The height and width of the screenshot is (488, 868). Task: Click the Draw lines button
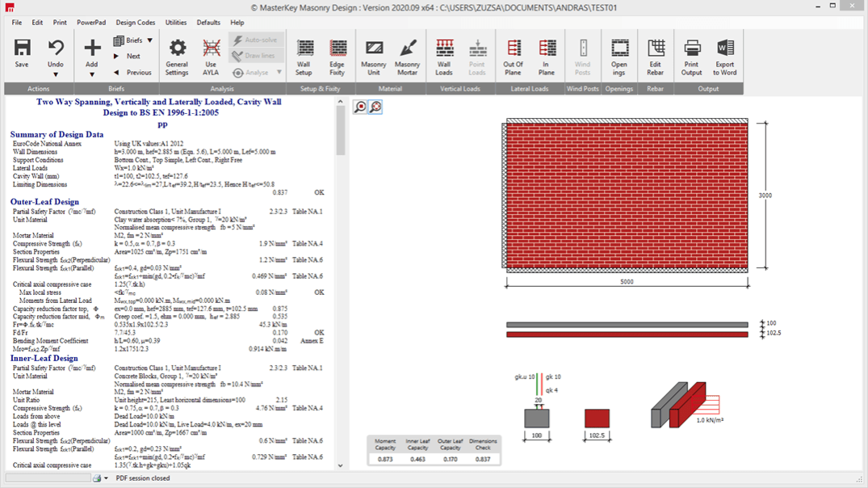(256, 56)
